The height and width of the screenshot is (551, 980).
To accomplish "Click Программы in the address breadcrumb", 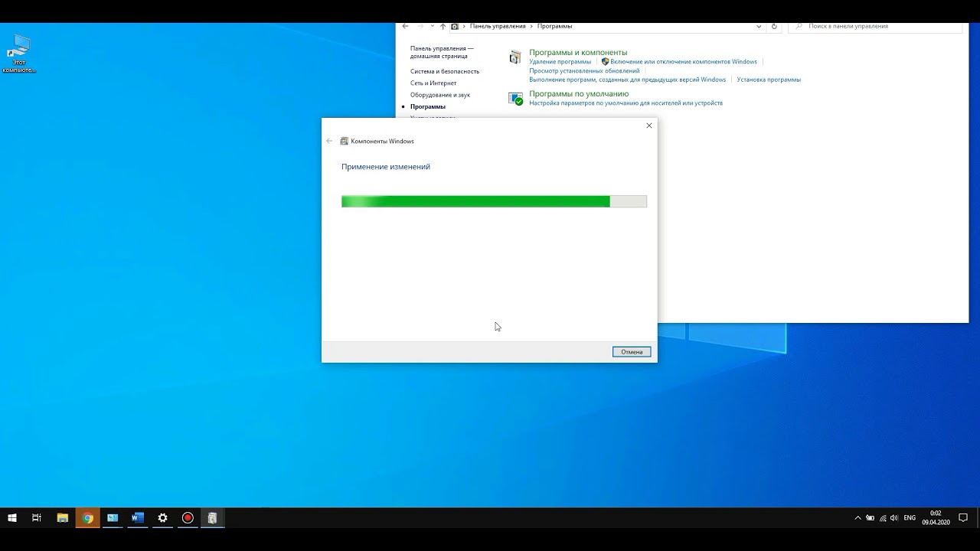I will coord(554,26).
